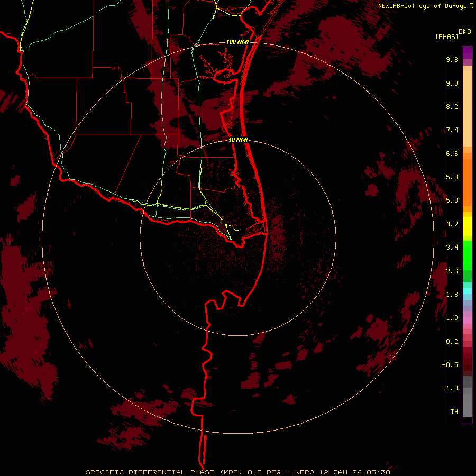476x476 pixels.
Task: Click the 0.2 legend value
Action: (452, 342)
